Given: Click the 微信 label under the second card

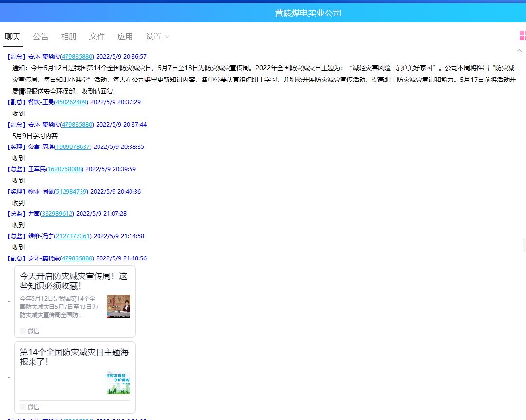Looking at the screenshot, I should pyautogui.click(x=33, y=407).
